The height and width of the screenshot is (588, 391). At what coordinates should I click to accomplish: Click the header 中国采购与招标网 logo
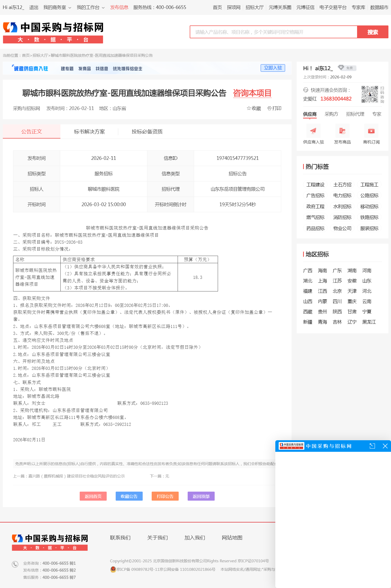[x=53, y=32]
